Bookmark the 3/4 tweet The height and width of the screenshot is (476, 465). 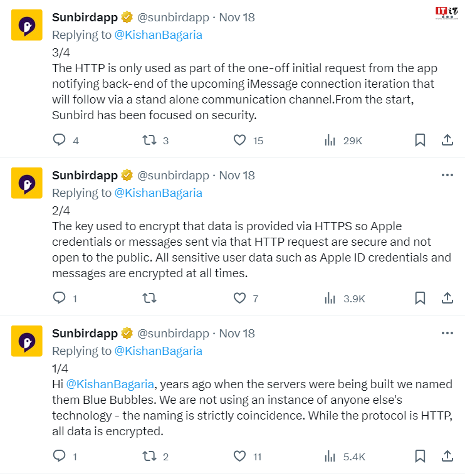click(420, 140)
